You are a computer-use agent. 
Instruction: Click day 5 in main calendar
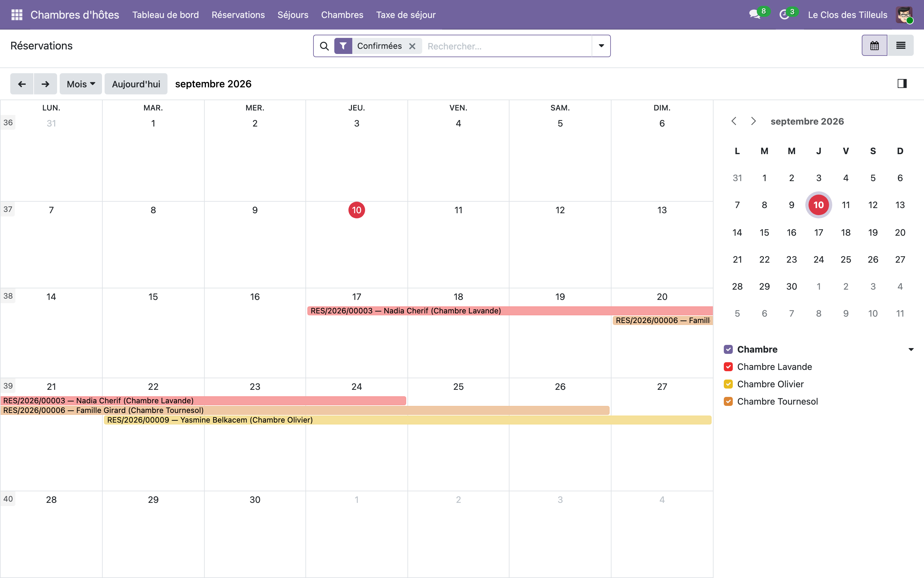click(x=560, y=124)
